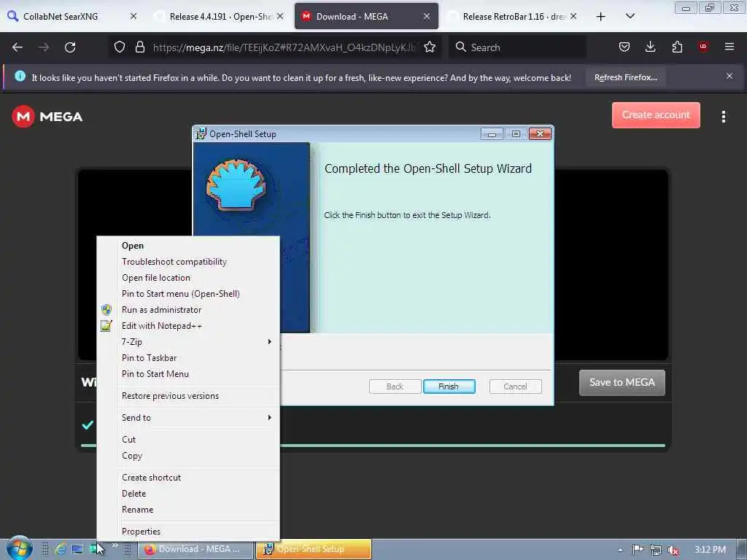Image resolution: width=747 pixels, height=560 pixels.
Task: Switch to Release RetroBar 1.16 tab
Action: tap(514, 16)
